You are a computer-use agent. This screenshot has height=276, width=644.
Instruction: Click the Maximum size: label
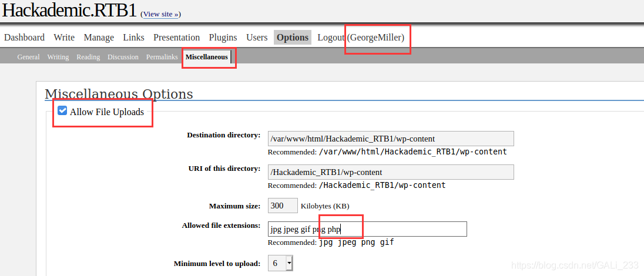click(234, 206)
